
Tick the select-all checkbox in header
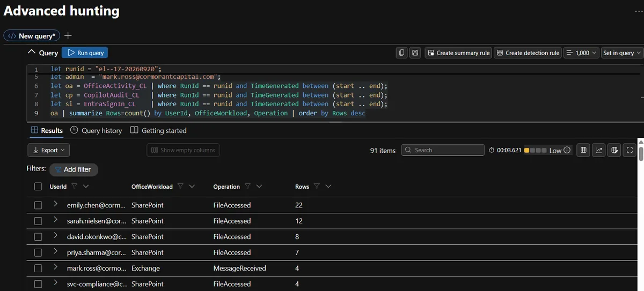pyautogui.click(x=38, y=186)
